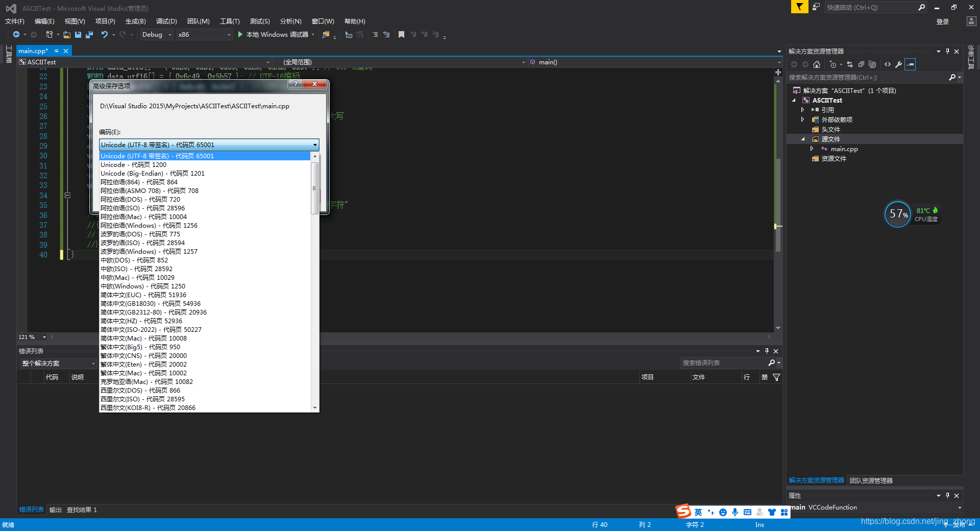The height and width of the screenshot is (531, 980).
Task: Comment out selected lines icon
Action: [375, 35]
